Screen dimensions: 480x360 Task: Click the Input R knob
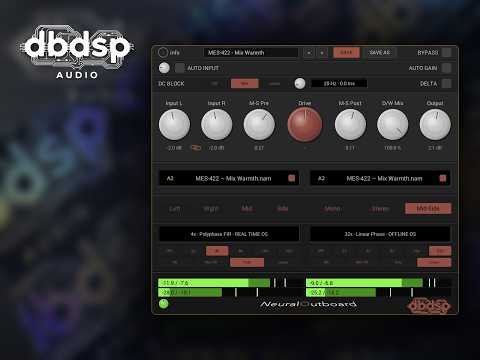coord(217,125)
